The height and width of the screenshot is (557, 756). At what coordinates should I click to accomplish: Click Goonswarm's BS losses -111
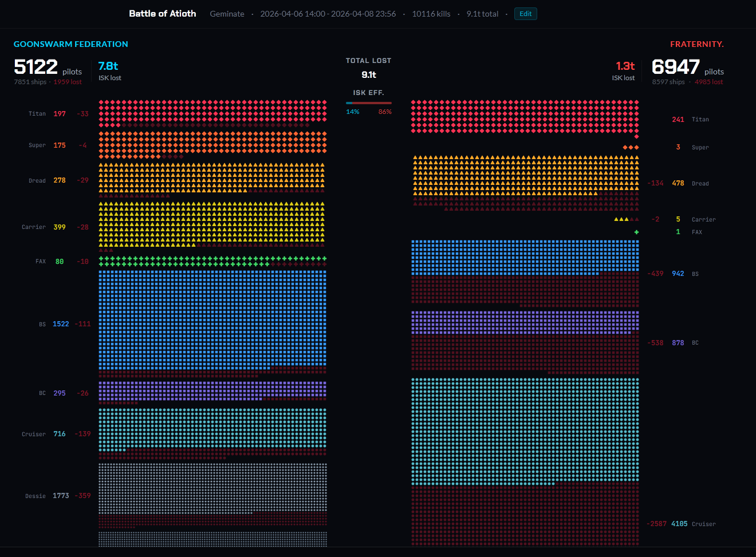(x=83, y=324)
